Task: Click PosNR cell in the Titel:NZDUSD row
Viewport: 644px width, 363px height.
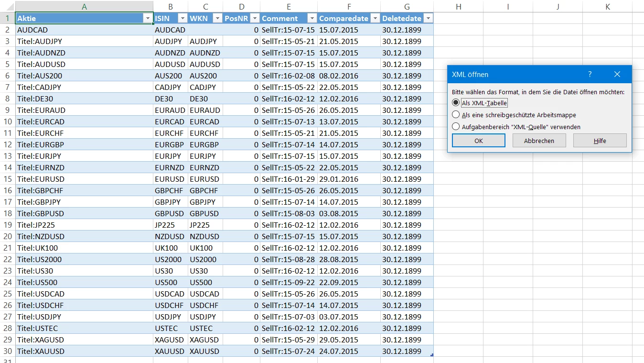Action: coord(241,236)
